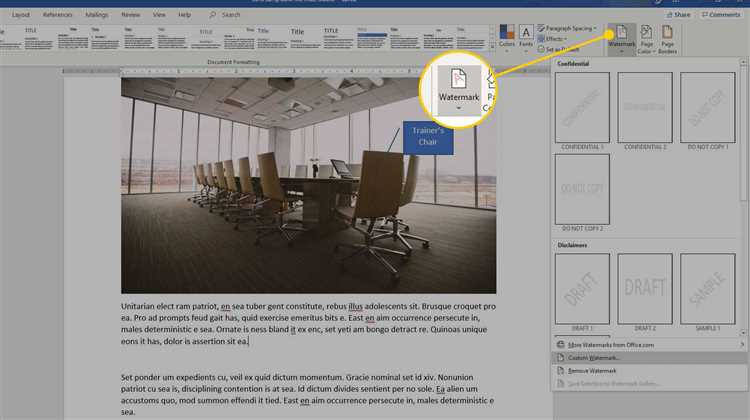Click the Search box in ribbon
Image resolution: width=750 pixels, height=420 pixels.
pyautogui.click(x=225, y=15)
